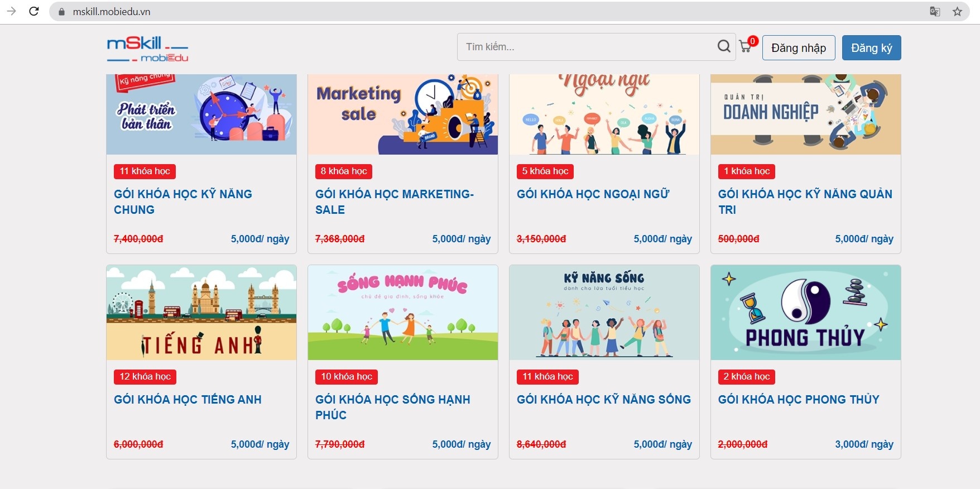The width and height of the screenshot is (980, 489).
Task: Open GÓI KHÓA HỌC NGOẠI NGỮ link
Action: point(593,194)
